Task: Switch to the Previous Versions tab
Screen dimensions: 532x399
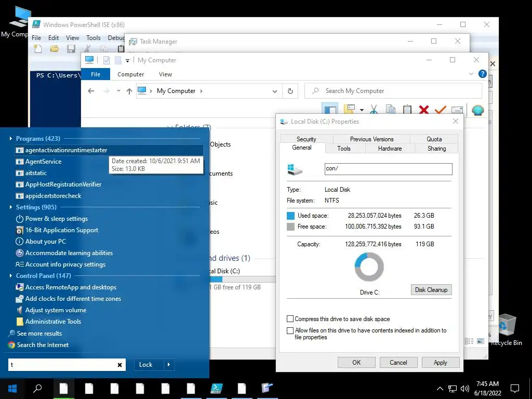Action: 371,139
